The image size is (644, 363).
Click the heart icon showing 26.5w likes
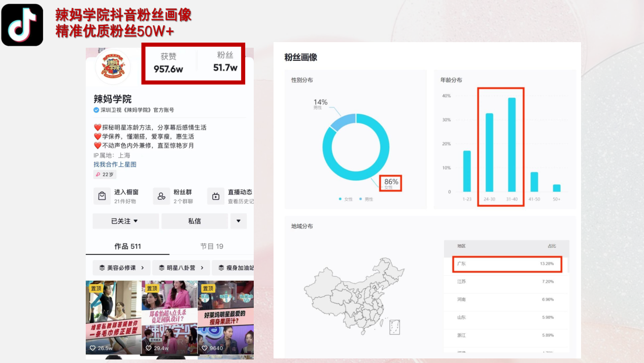[x=92, y=348]
